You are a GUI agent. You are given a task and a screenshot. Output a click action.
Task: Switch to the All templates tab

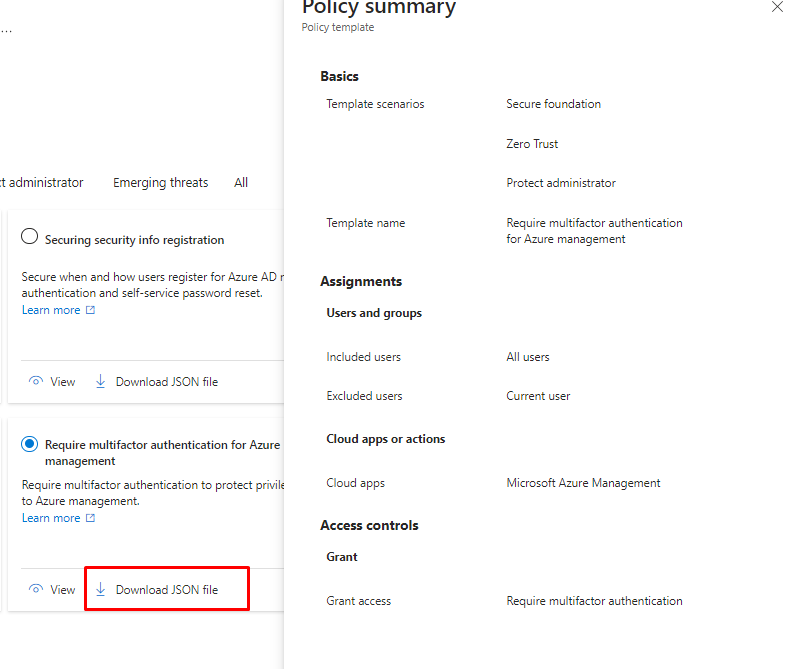tap(241, 183)
